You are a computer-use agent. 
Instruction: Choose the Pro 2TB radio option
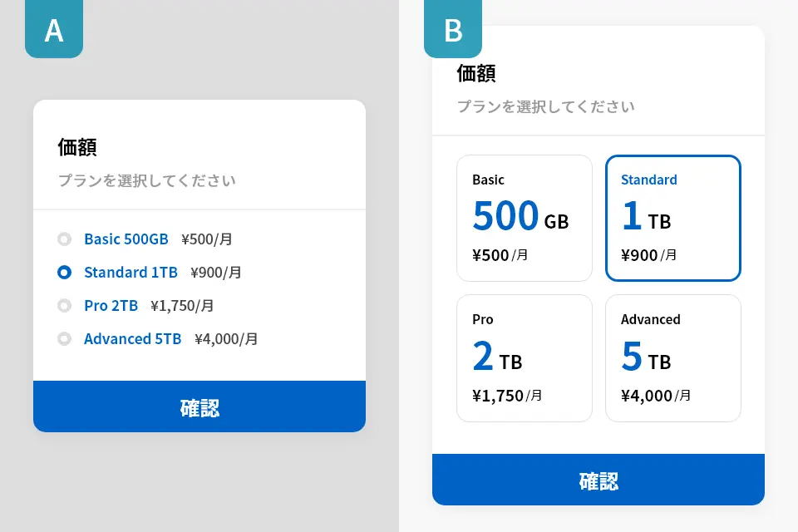[x=64, y=306]
